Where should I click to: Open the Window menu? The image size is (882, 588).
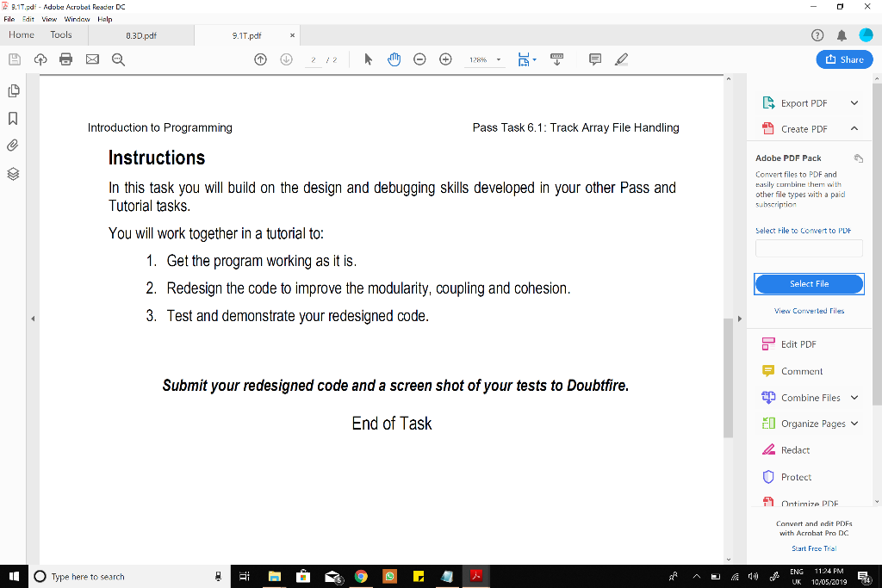[77, 19]
